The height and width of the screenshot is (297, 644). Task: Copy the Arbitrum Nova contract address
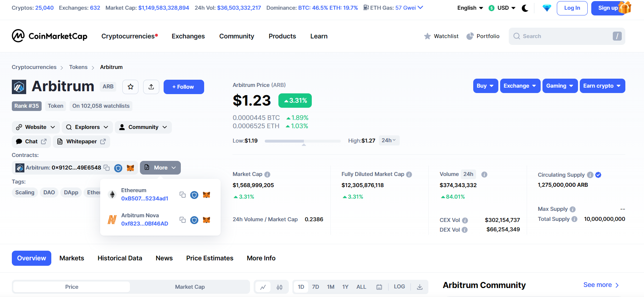tap(183, 220)
